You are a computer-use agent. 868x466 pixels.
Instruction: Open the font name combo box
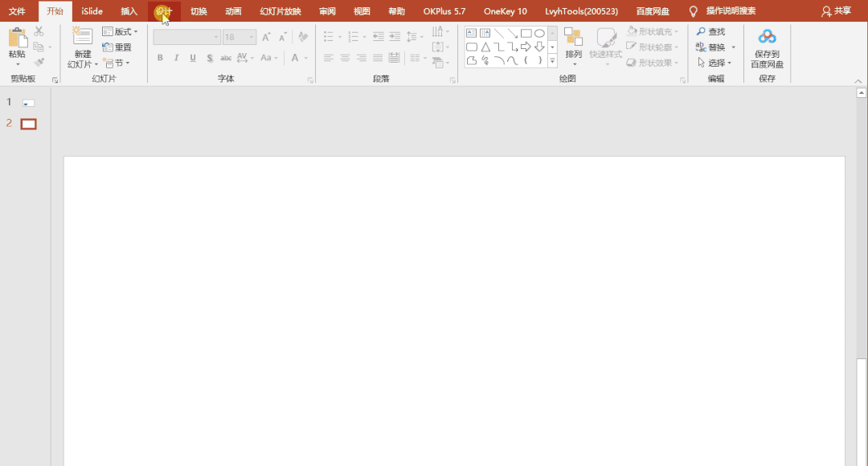coord(186,37)
